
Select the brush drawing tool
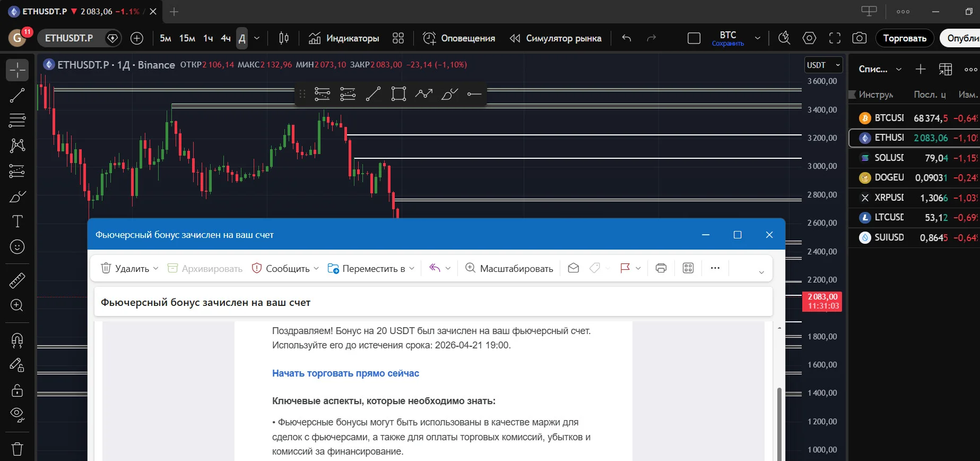(17, 197)
